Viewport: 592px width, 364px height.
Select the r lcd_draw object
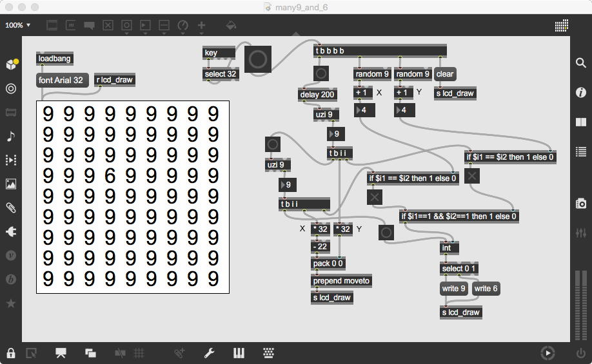pyautogui.click(x=114, y=80)
